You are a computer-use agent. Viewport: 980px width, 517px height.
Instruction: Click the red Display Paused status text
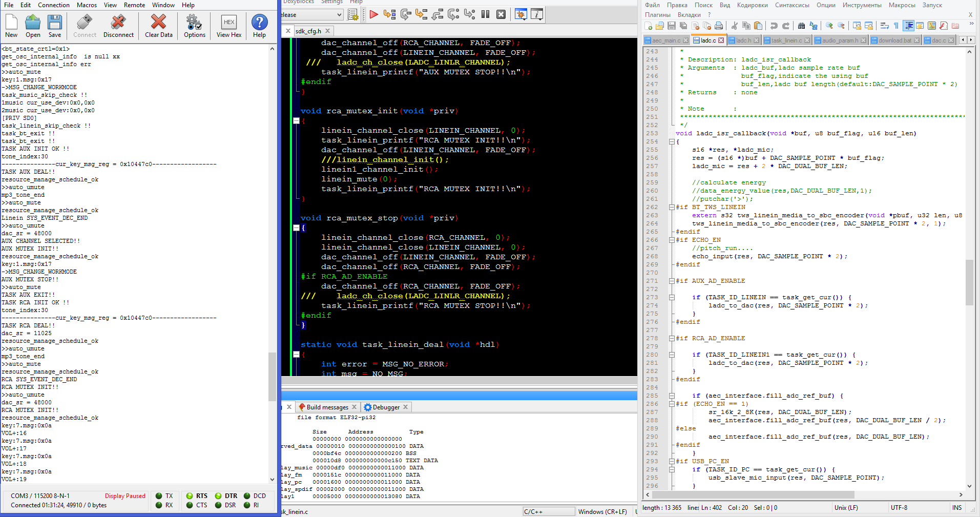[125, 496]
